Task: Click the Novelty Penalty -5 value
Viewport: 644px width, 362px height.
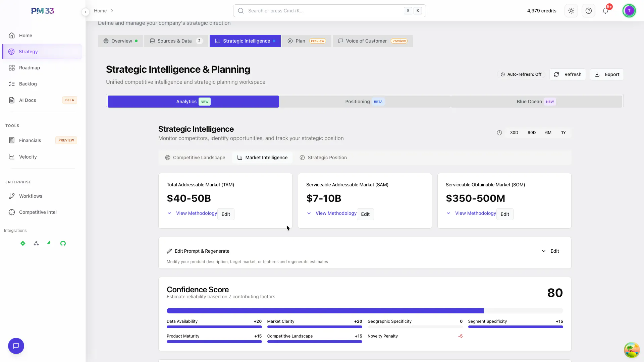Action: [460, 336]
